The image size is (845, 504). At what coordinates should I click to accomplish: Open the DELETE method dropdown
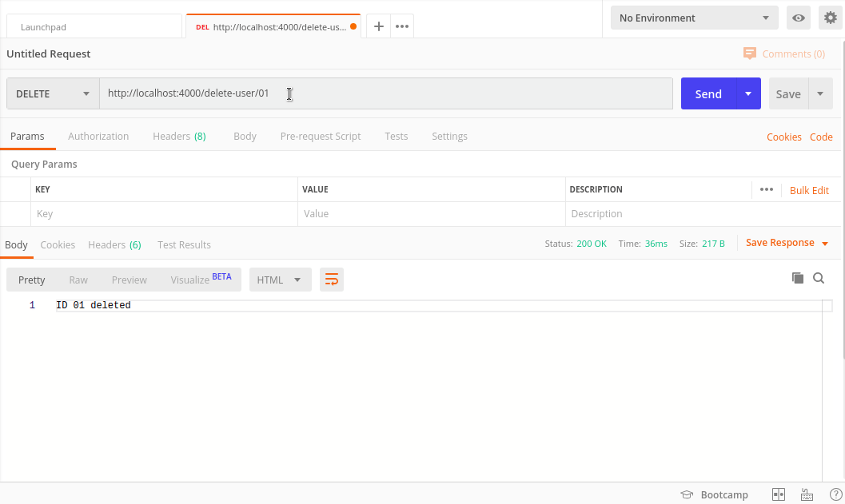[x=53, y=93]
